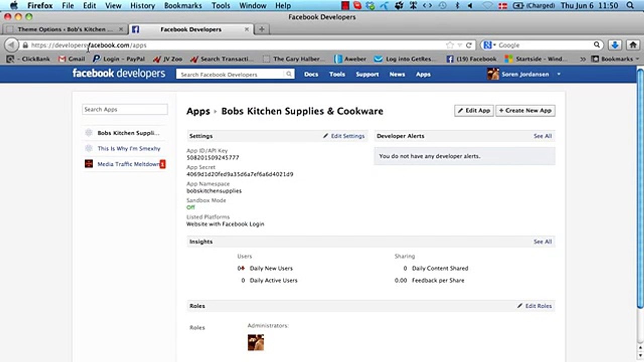Open the Google search engine dropdown
The height and width of the screenshot is (362, 644).
(x=488, y=45)
